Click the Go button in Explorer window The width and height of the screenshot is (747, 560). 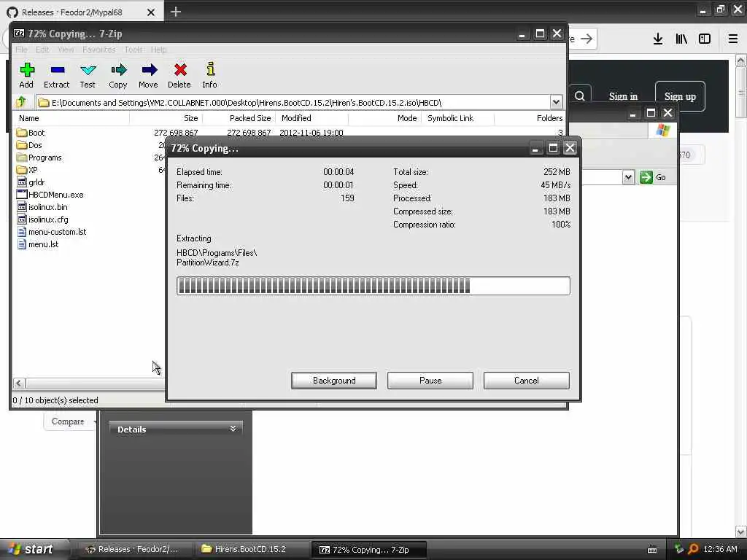(x=653, y=177)
